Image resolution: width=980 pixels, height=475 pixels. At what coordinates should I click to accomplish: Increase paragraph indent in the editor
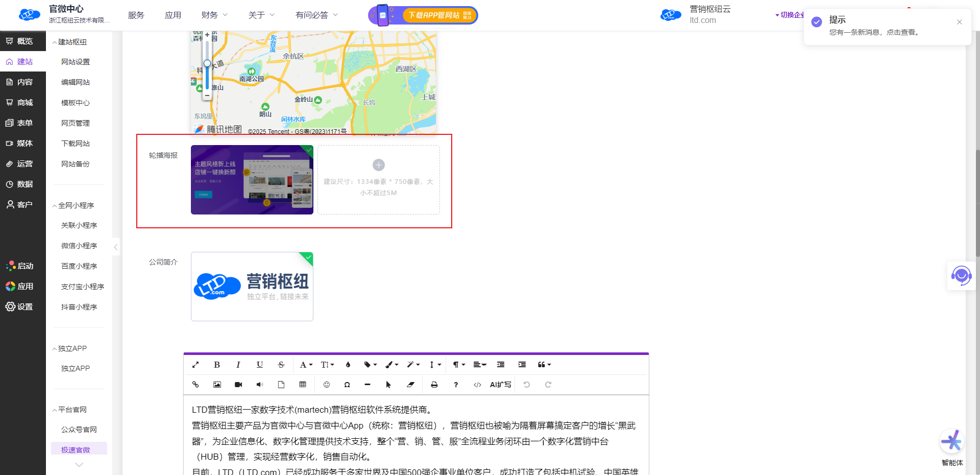pyautogui.click(x=522, y=365)
